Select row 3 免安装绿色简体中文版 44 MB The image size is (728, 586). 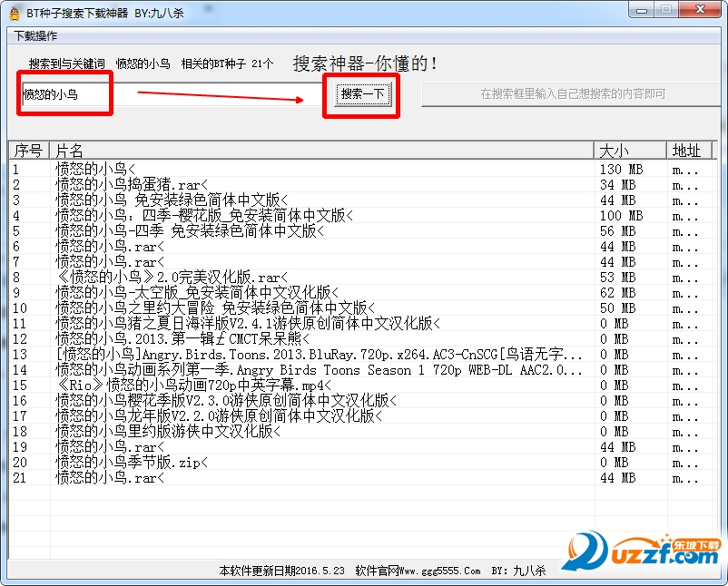[360, 200]
